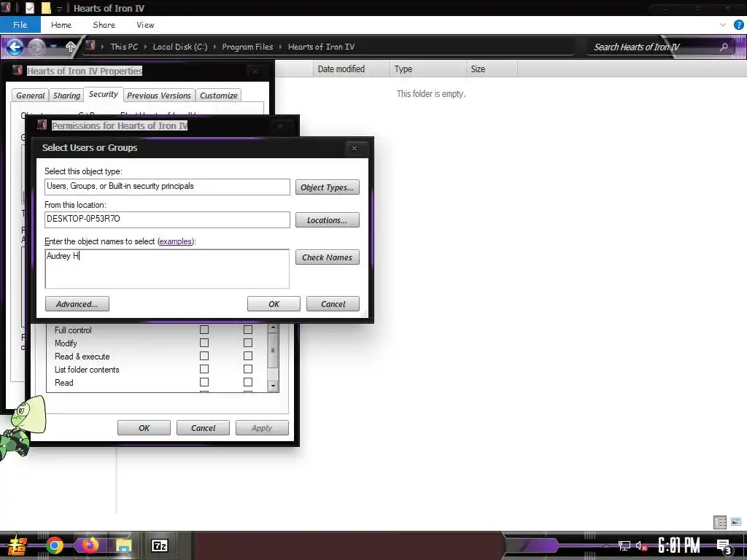Confirm Select Users or Groups with OK
Screen dimensions: 747x560
click(x=274, y=304)
